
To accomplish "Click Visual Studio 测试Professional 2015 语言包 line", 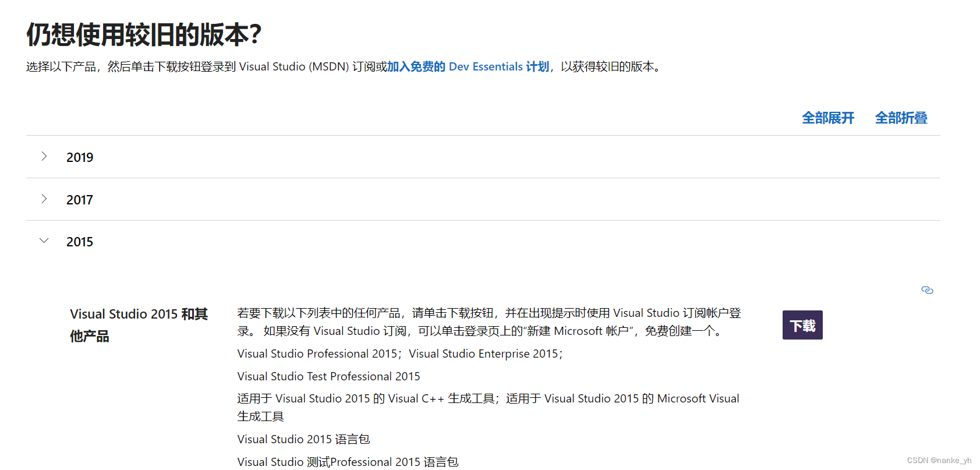I will (x=348, y=462).
